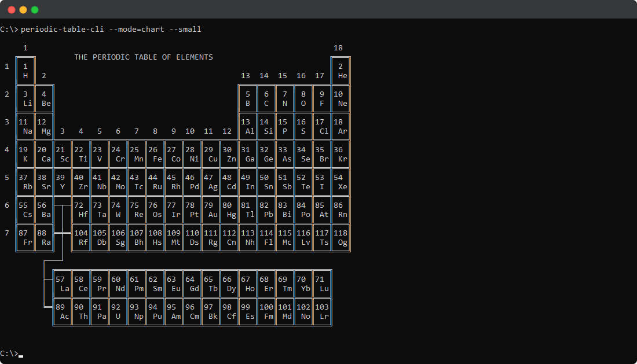Select Silicon from period 3
This screenshot has width=637, height=364.
[x=266, y=126]
